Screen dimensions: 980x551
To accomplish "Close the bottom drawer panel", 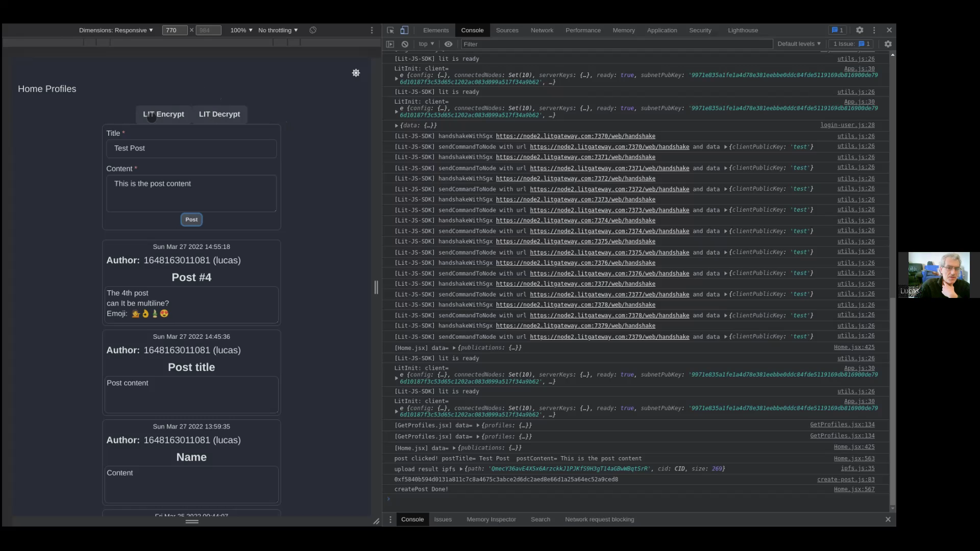I will 888,519.
